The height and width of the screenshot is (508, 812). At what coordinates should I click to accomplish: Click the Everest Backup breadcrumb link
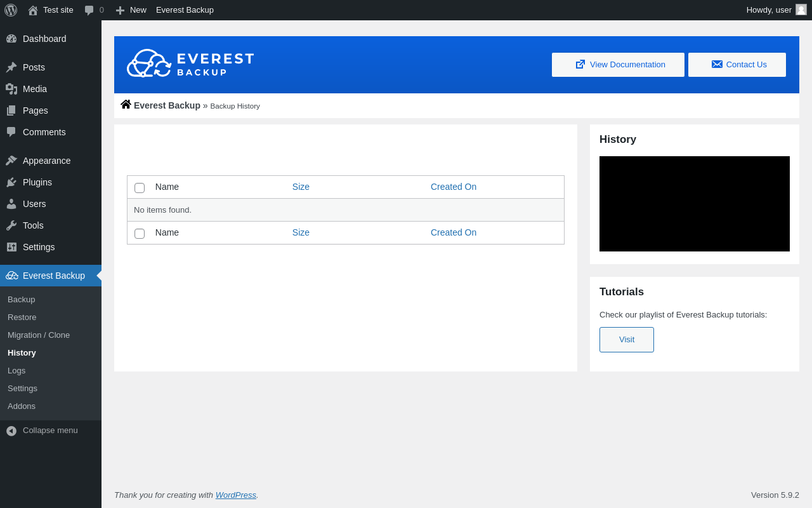point(167,105)
